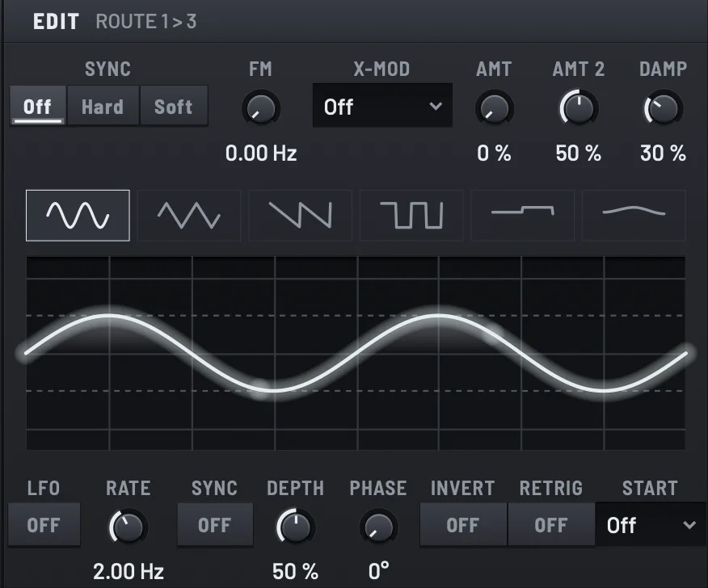
Task: Toggle the INVERT button
Action: pyautogui.click(x=463, y=525)
